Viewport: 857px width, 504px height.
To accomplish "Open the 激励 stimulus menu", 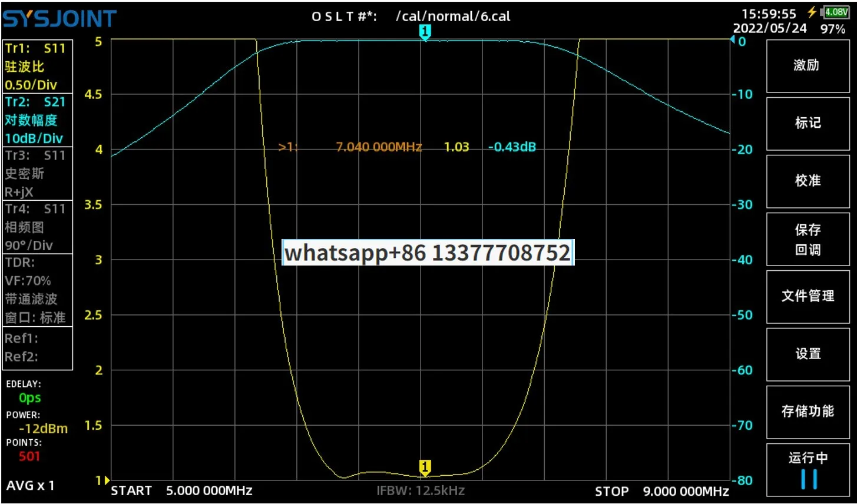I will pyautogui.click(x=808, y=65).
